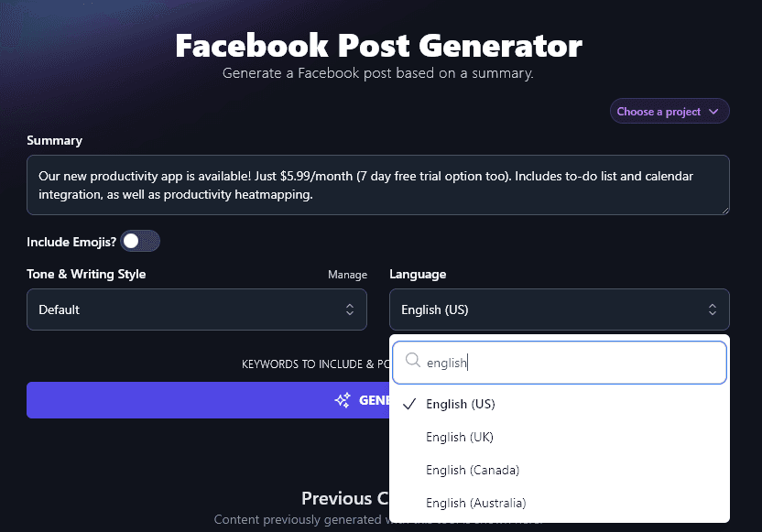Select English (UK) from the language list
The width and height of the screenshot is (762, 532).
[458, 437]
